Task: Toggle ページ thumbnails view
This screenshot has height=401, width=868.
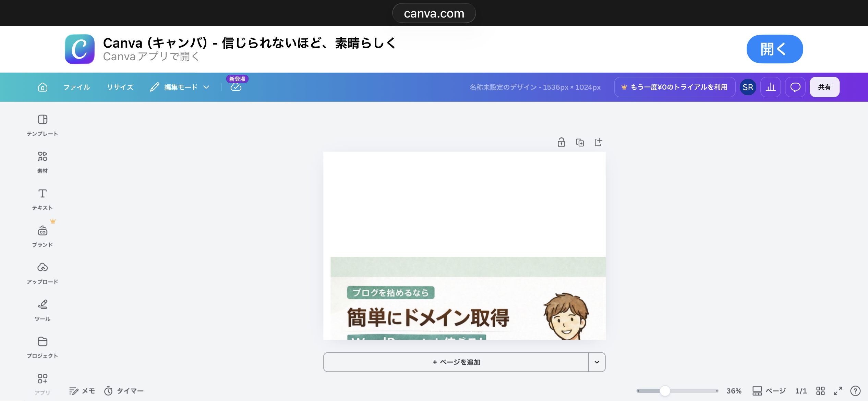Action: pyautogui.click(x=769, y=391)
